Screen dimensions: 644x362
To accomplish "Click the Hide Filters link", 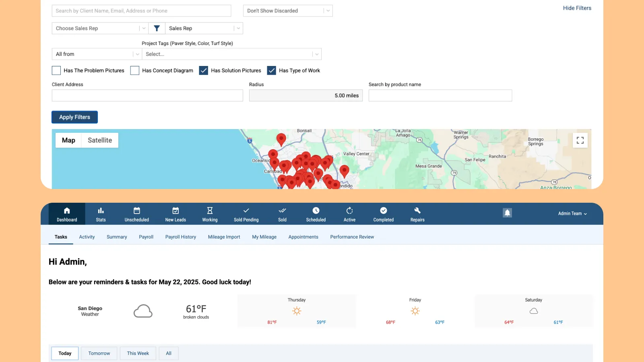I will [577, 8].
